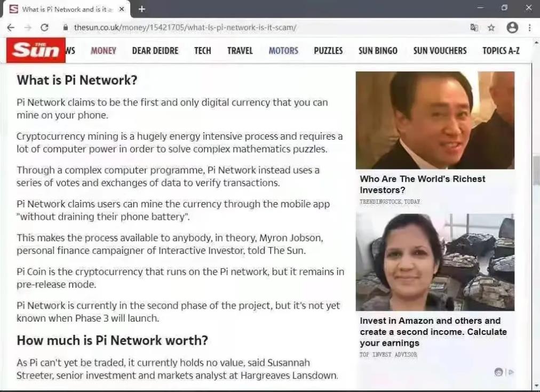Click the Invest in Amazon ad thumbnail
The width and height of the screenshot is (540, 392).
coord(435,262)
